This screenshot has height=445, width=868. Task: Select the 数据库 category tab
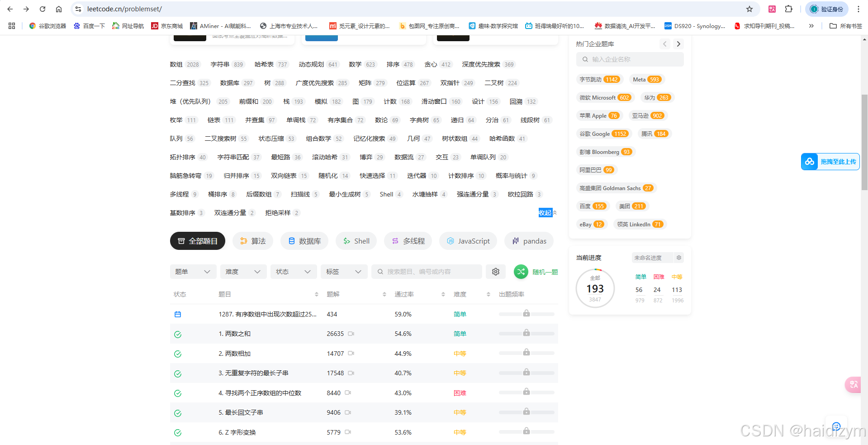click(304, 241)
